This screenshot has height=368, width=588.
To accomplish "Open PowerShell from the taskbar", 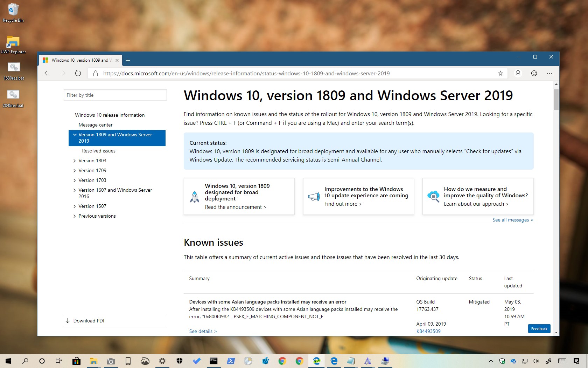I will tap(231, 361).
